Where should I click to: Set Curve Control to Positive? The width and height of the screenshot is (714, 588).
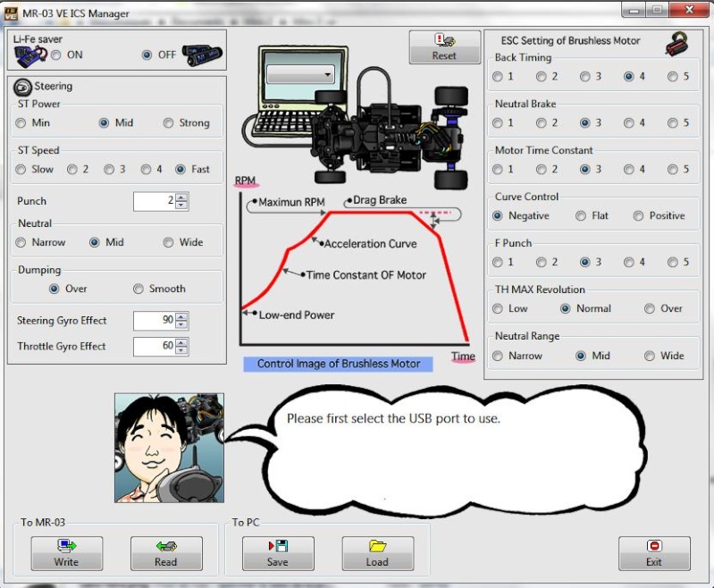[638, 216]
